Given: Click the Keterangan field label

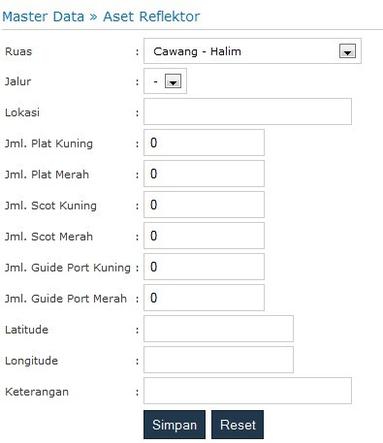Looking at the screenshot, I should tap(37, 392).
